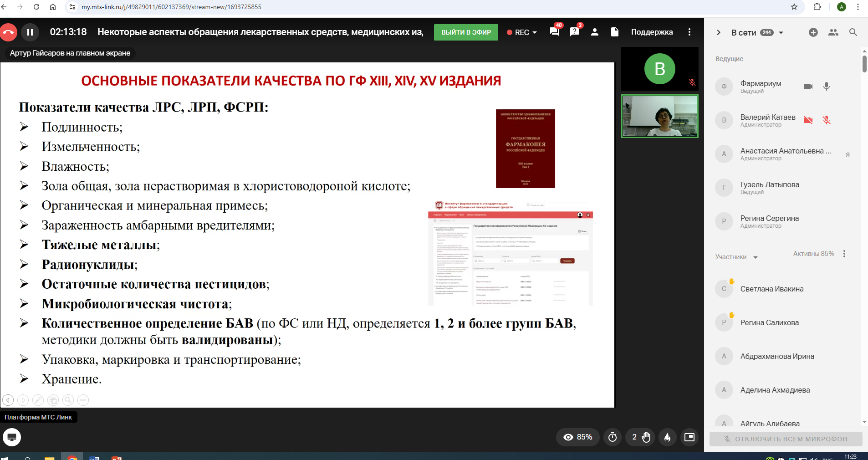
Task: Open slide more options ellipsis
Action: point(83,400)
